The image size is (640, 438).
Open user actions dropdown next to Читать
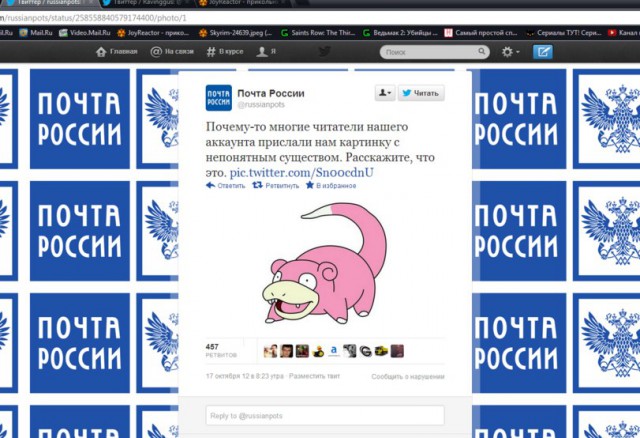(x=385, y=93)
